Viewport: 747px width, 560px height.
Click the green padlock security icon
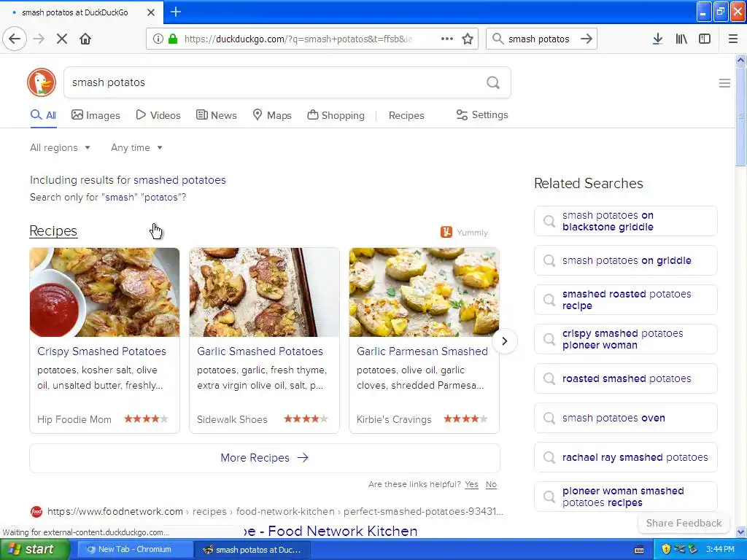(173, 39)
